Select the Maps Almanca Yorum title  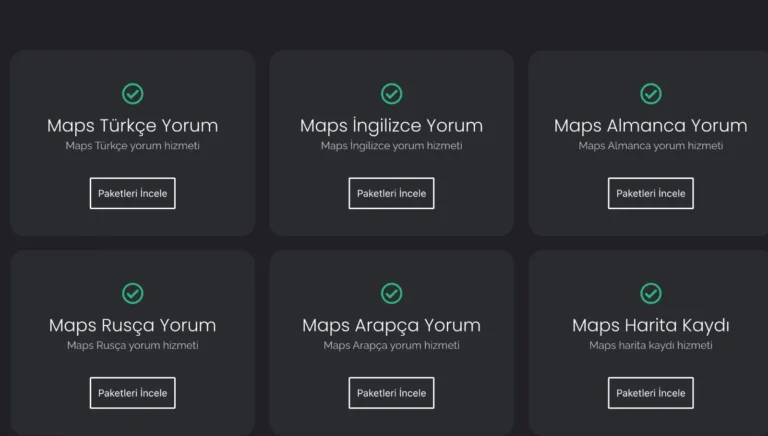click(650, 126)
